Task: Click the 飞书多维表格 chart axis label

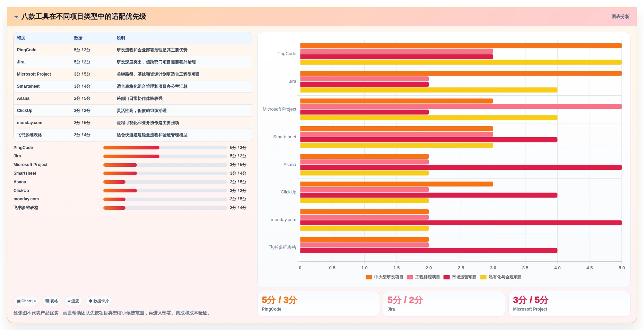Action: pyautogui.click(x=283, y=247)
